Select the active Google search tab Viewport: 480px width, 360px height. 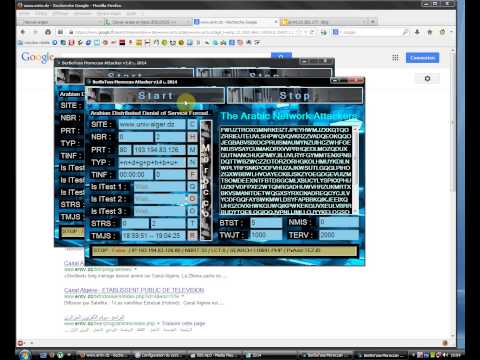click(235, 22)
